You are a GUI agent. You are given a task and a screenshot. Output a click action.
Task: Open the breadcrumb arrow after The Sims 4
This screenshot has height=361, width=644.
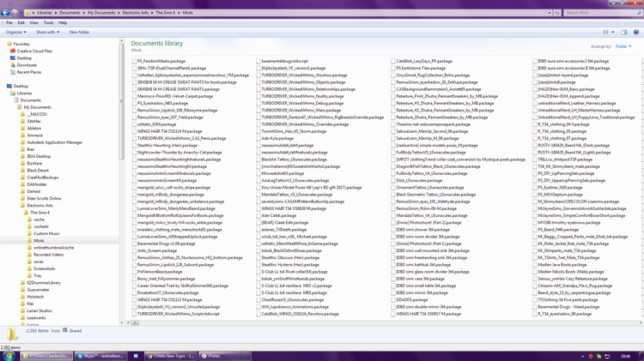click(179, 13)
